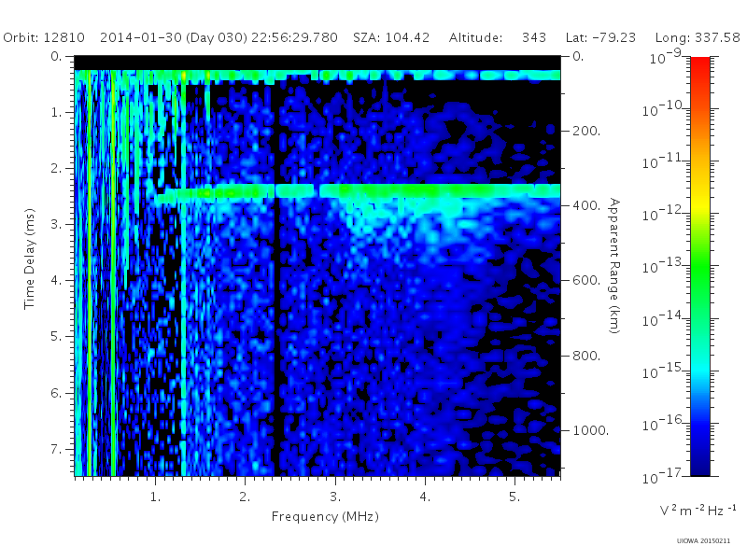Click the 'SZA: 104.42' header value
This screenshot has width=747, height=560.
[x=391, y=37]
